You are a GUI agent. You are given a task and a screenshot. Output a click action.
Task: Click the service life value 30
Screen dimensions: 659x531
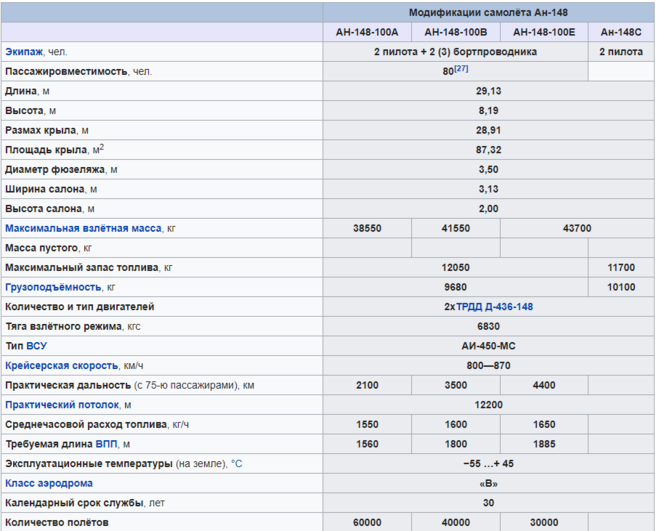[488, 503]
